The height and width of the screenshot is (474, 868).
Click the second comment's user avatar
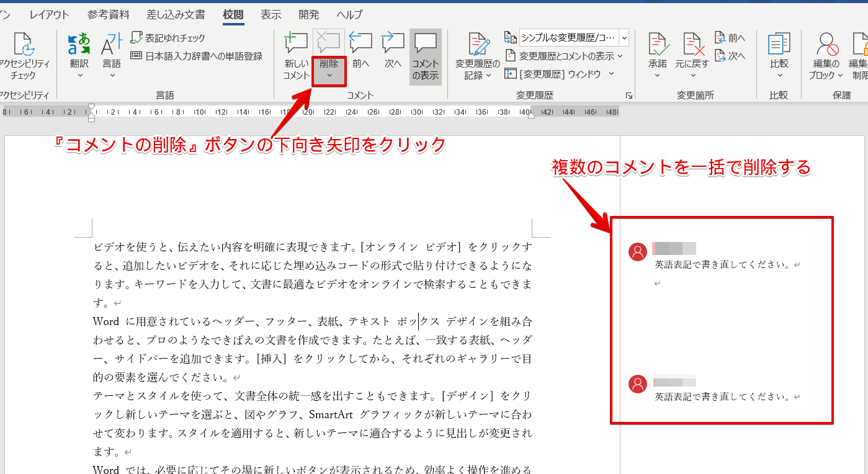pos(638,384)
